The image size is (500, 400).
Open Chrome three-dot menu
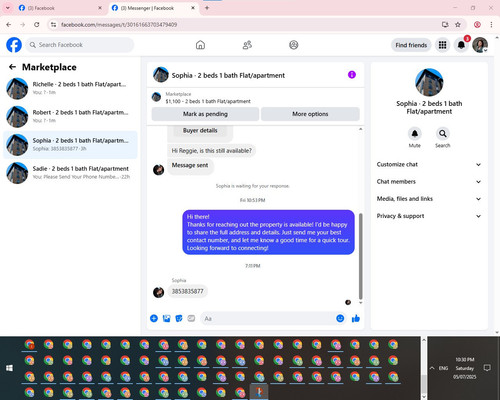coord(491,25)
